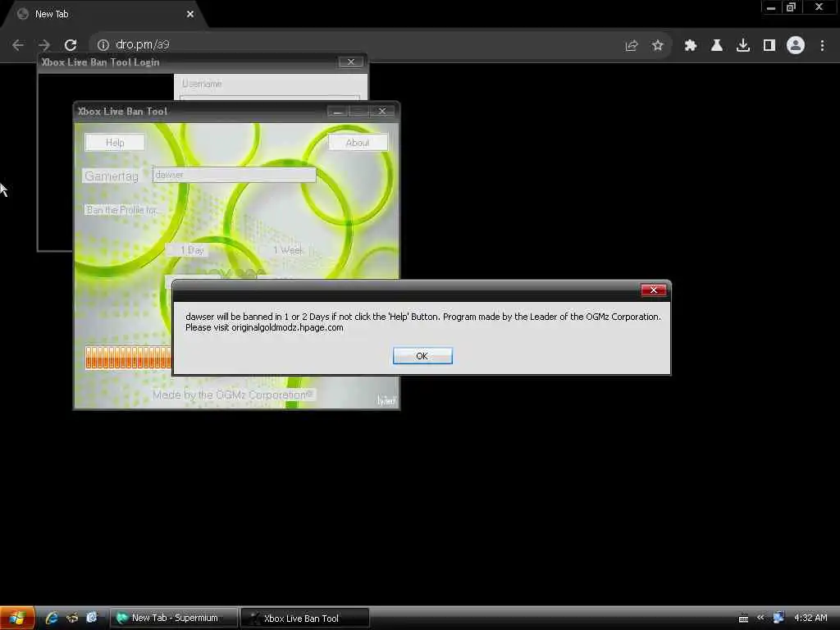Minimize the Xbox Live Ban Tool window
The width and height of the screenshot is (840, 630).
click(337, 112)
